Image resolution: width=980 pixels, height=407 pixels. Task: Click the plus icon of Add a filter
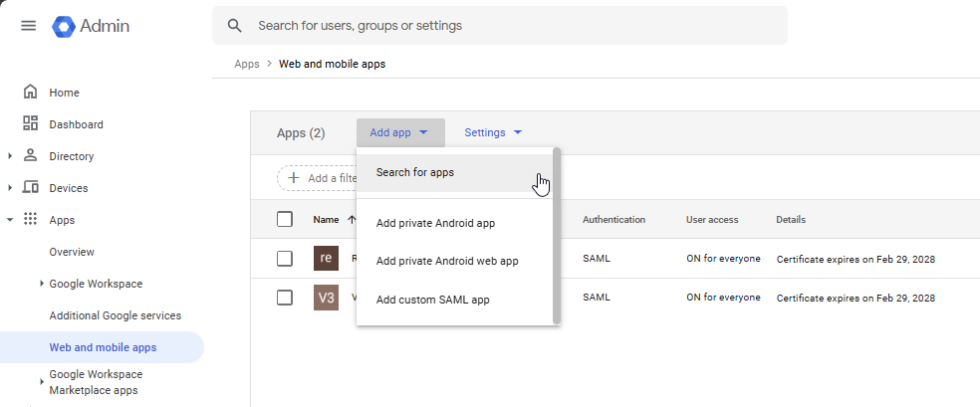[x=293, y=178]
